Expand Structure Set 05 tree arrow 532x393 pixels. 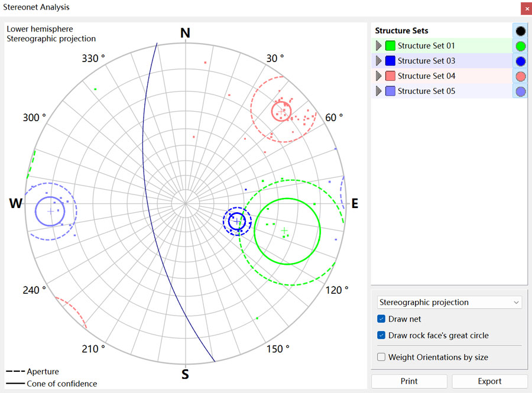point(379,92)
